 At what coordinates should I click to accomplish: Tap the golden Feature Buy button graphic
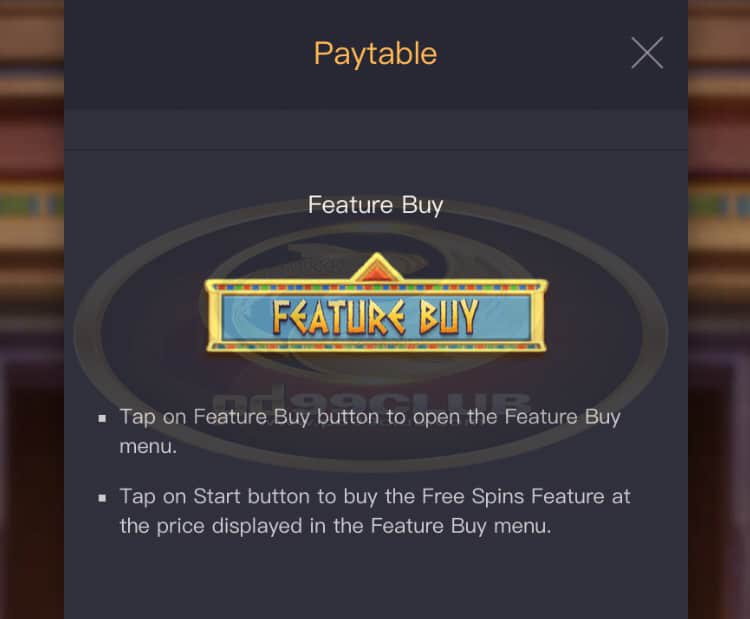pos(376,304)
